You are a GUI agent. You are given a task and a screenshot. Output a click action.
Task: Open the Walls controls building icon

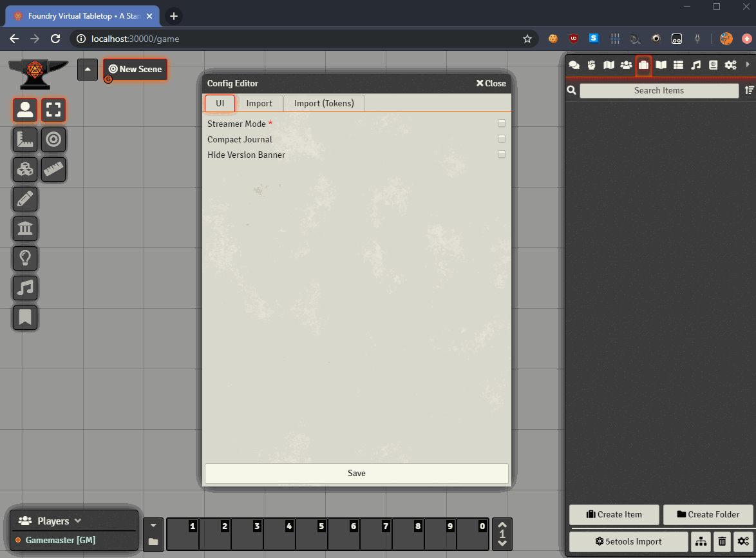coord(25,229)
